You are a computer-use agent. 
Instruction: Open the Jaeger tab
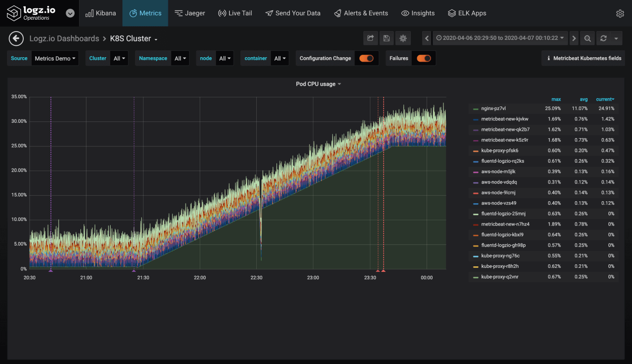point(190,13)
